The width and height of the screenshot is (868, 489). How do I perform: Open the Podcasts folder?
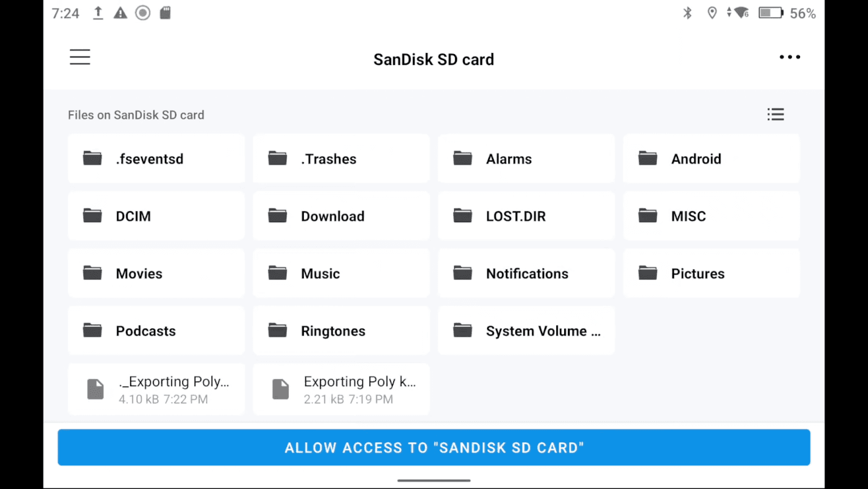coord(156,331)
